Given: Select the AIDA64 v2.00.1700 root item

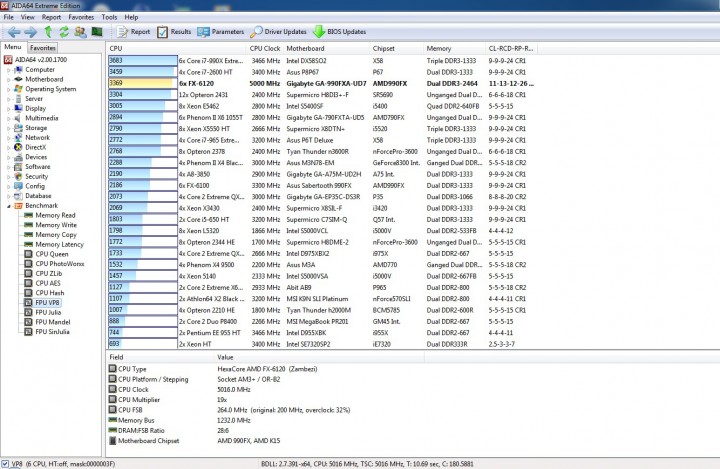Looking at the screenshot, I should [35, 60].
